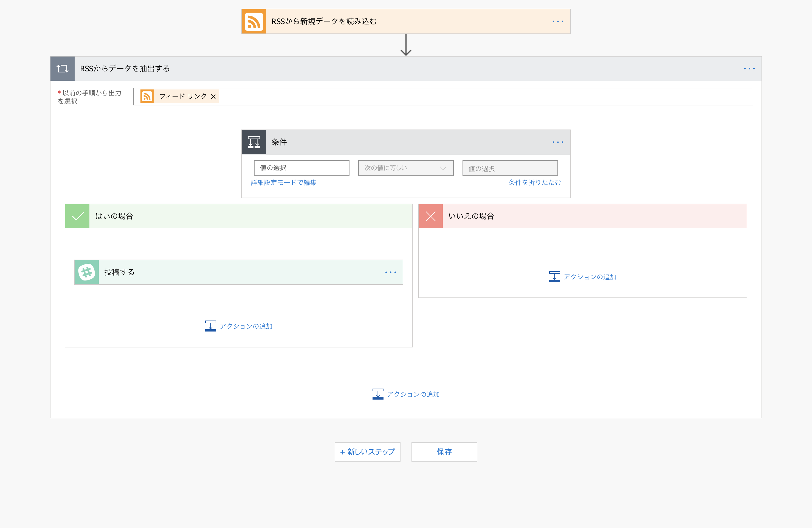Screen dimensions: 812x528
Task: Open the 条件 step's ellipsis menu
Action: pyautogui.click(x=558, y=142)
